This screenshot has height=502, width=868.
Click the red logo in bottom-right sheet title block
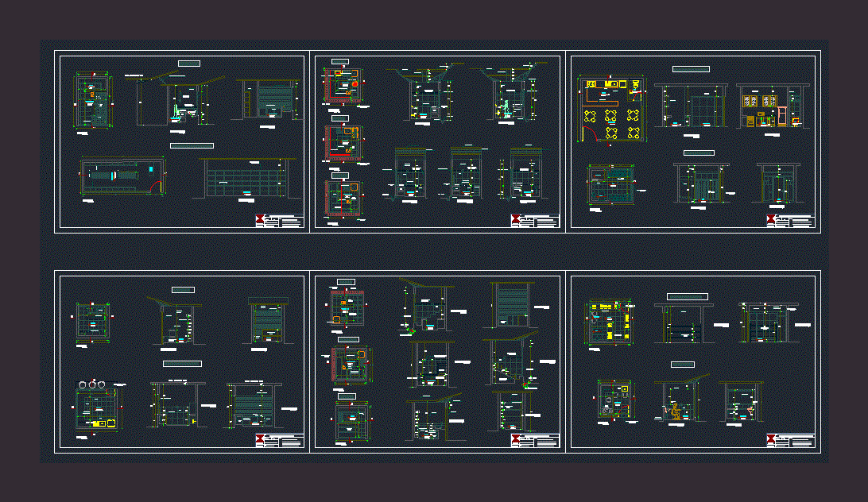click(x=771, y=439)
